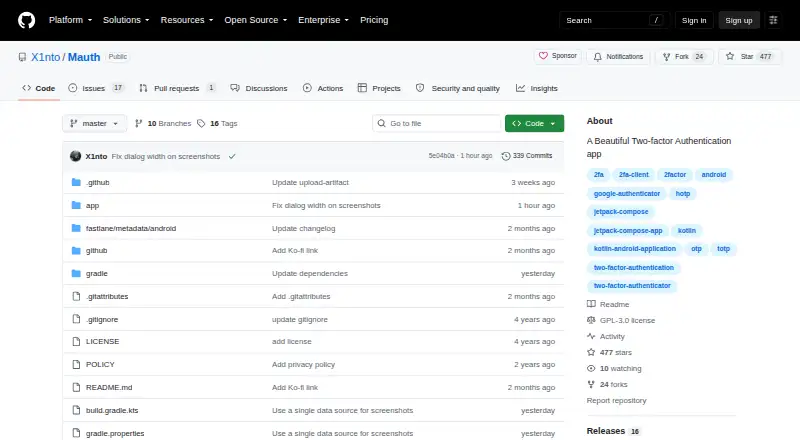Expand the Enterprise menu

tap(323, 20)
